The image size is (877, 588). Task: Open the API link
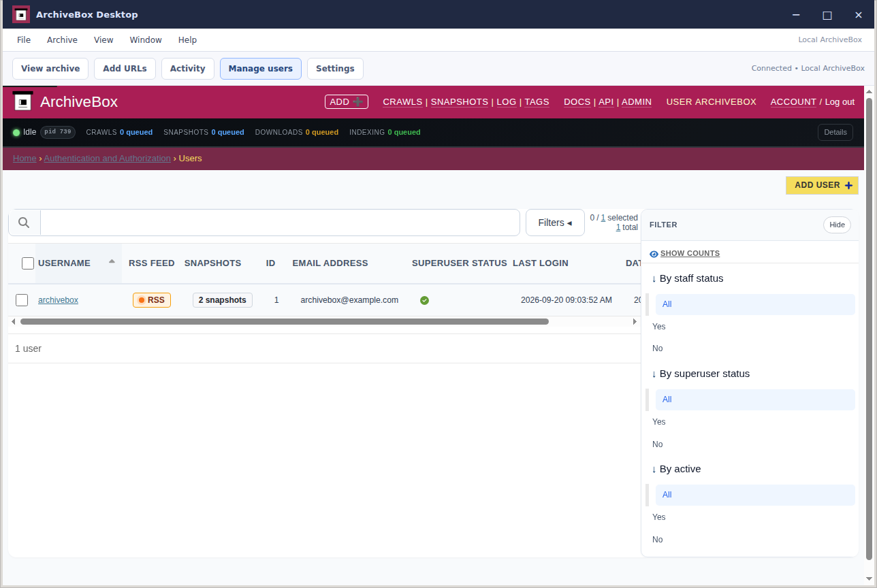606,102
